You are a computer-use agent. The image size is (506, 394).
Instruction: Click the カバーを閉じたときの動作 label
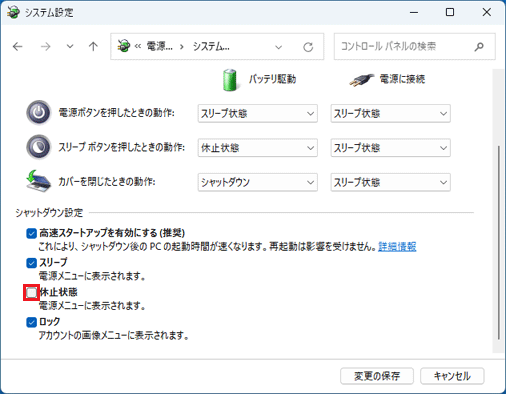107,182
